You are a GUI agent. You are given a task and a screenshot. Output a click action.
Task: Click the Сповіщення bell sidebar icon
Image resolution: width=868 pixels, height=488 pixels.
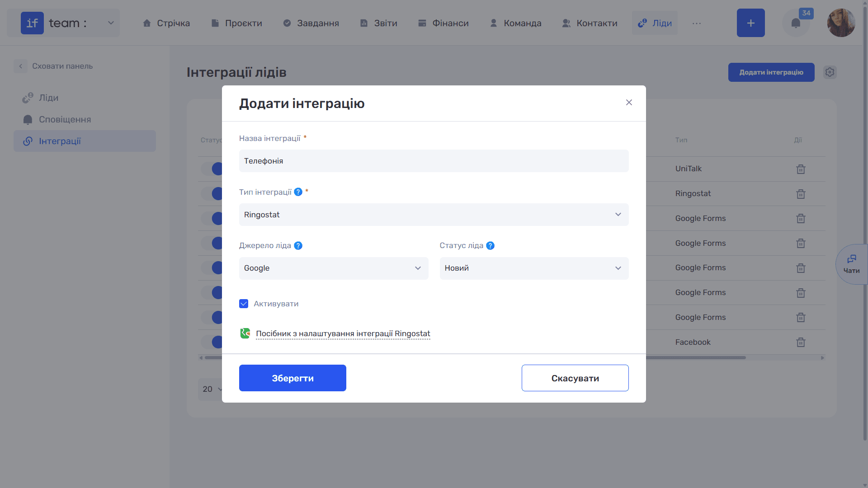click(28, 119)
